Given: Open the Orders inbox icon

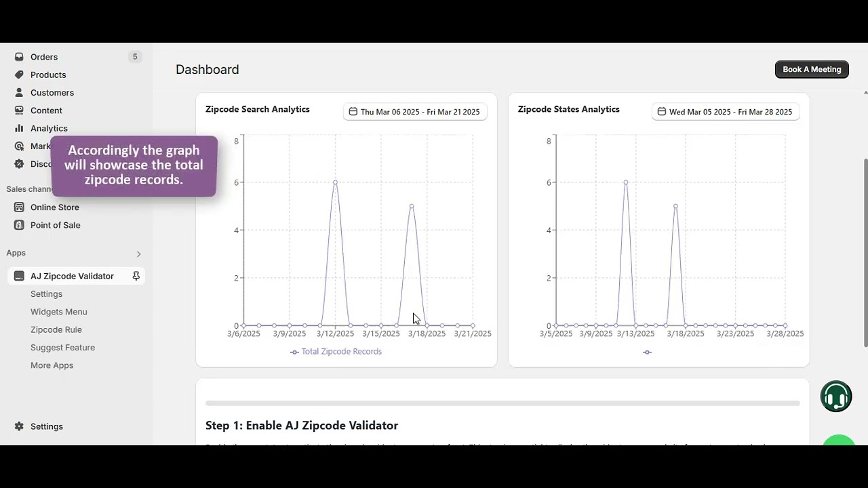Looking at the screenshot, I should (x=19, y=57).
